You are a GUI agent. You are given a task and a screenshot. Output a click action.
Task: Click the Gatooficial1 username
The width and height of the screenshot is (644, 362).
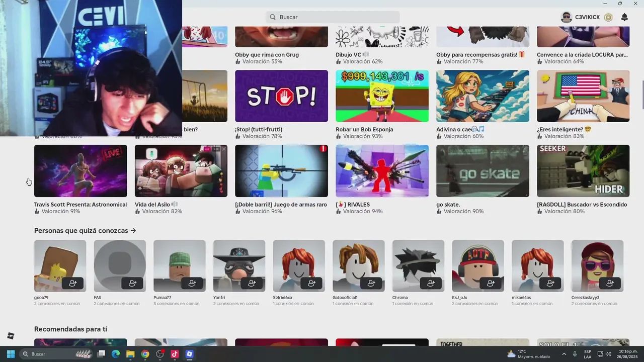point(345,298)
